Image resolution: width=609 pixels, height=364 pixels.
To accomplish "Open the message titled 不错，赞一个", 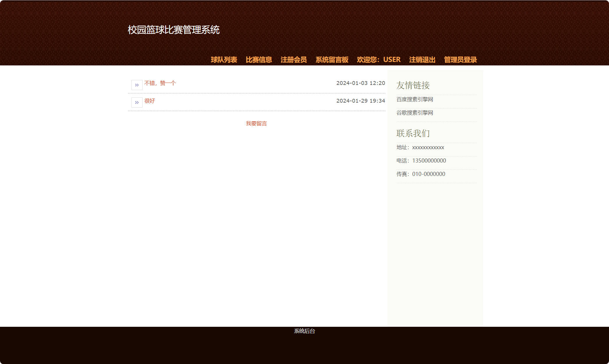I will (160, 83).
